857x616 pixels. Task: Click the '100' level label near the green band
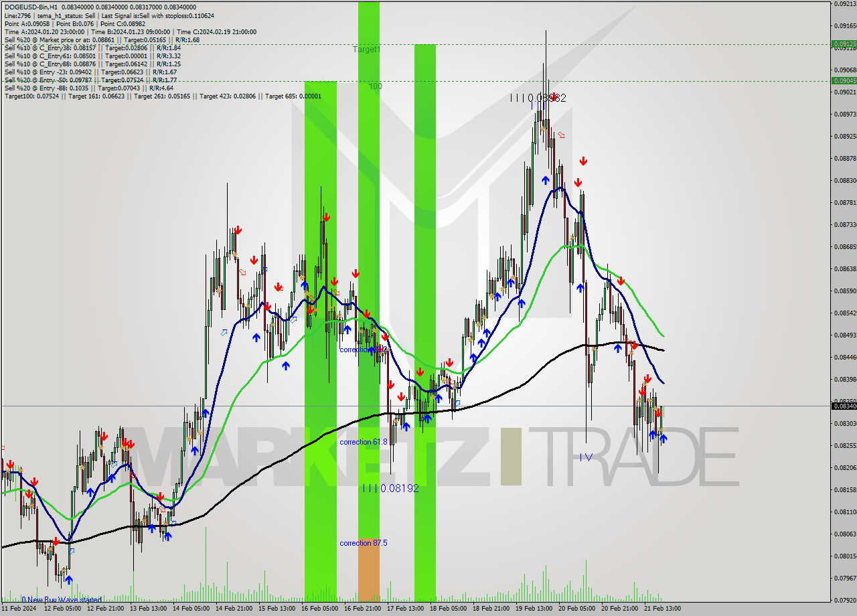375,86
